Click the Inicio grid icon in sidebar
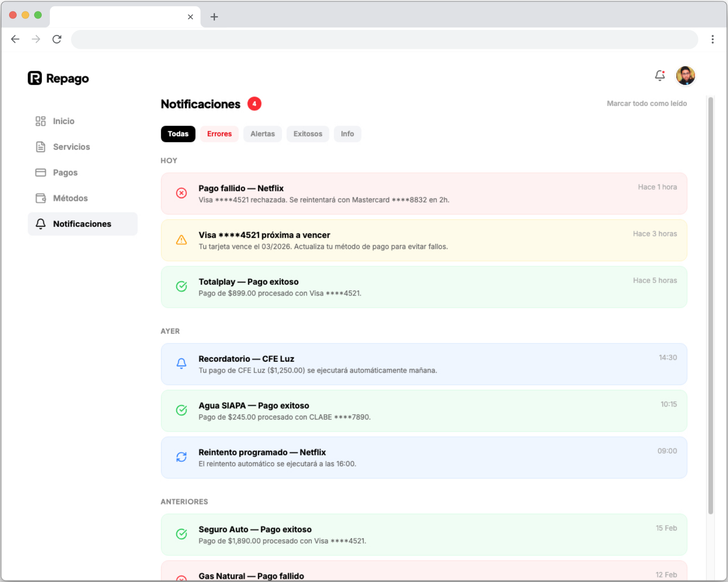Viewport: 728px width, 582px height. [x=41, y=121]
